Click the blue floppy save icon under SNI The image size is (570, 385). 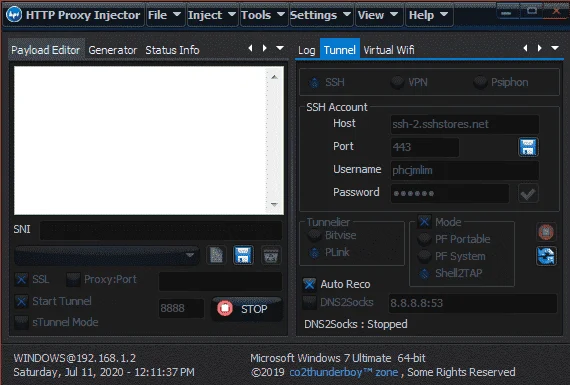[243, 255]
